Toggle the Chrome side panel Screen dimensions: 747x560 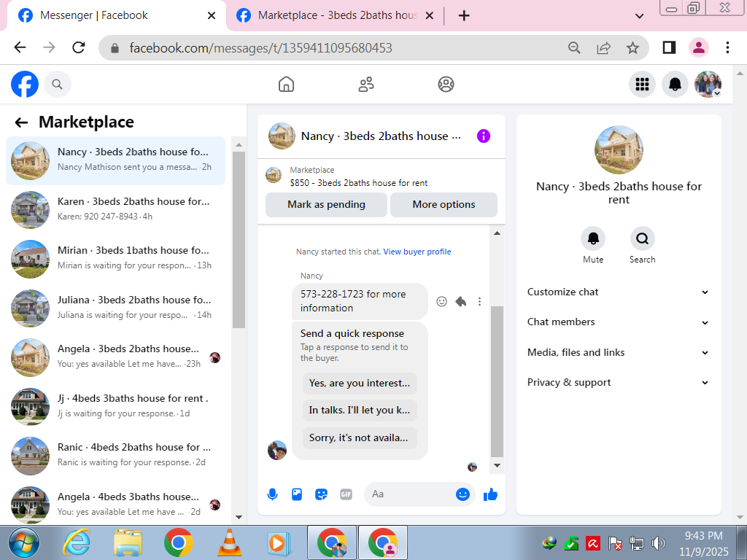tap(669, 47)
